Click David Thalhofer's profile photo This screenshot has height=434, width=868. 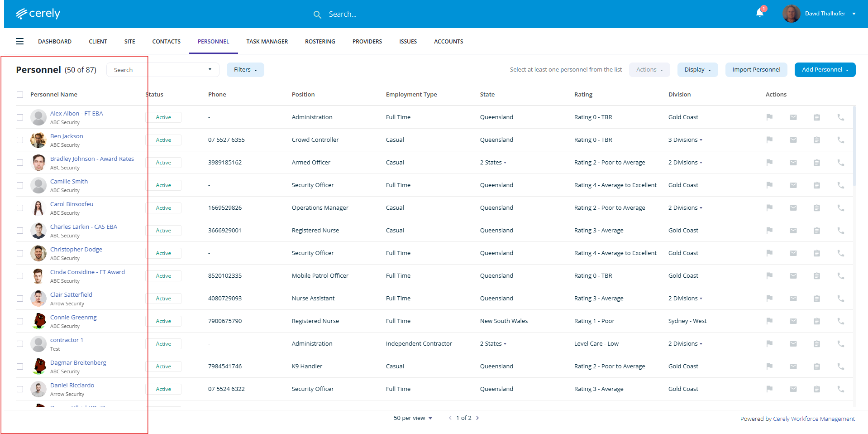pos(792,14)
